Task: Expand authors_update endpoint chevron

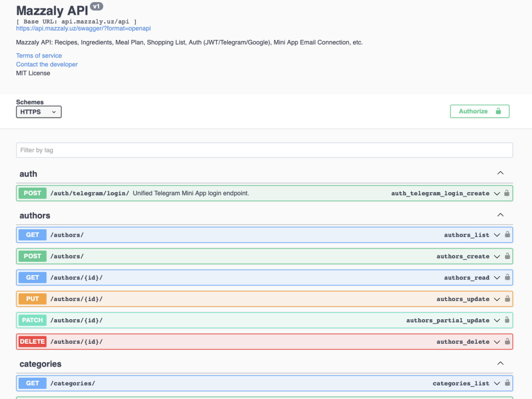Action: pos(497,299)
